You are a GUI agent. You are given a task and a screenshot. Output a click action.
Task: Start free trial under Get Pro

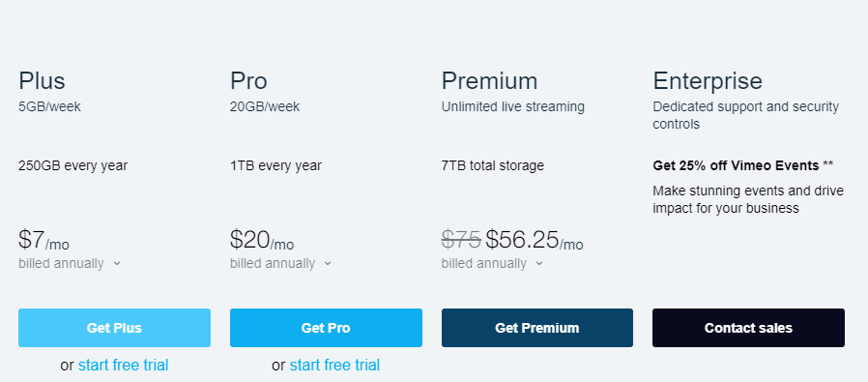(x=334, y=366)
